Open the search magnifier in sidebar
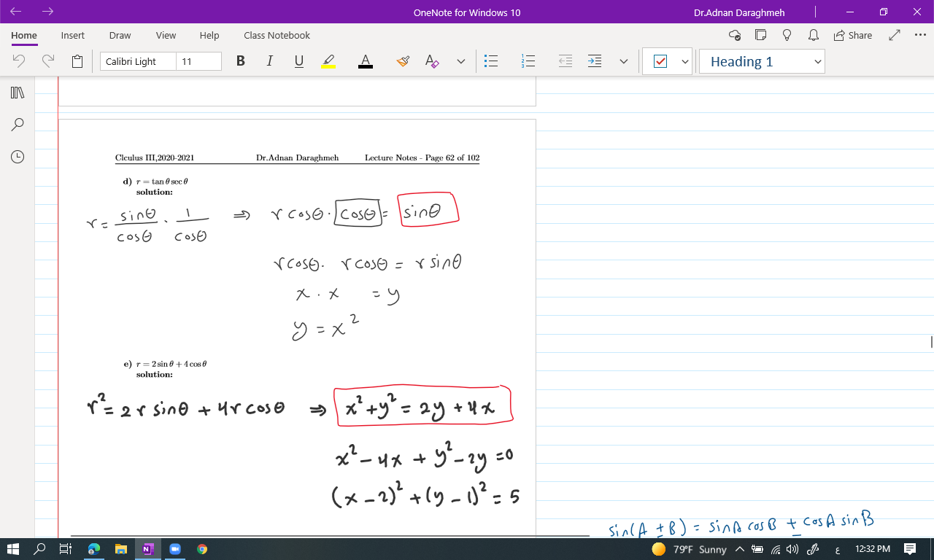934x560 pixels. (x=18, y=125)
